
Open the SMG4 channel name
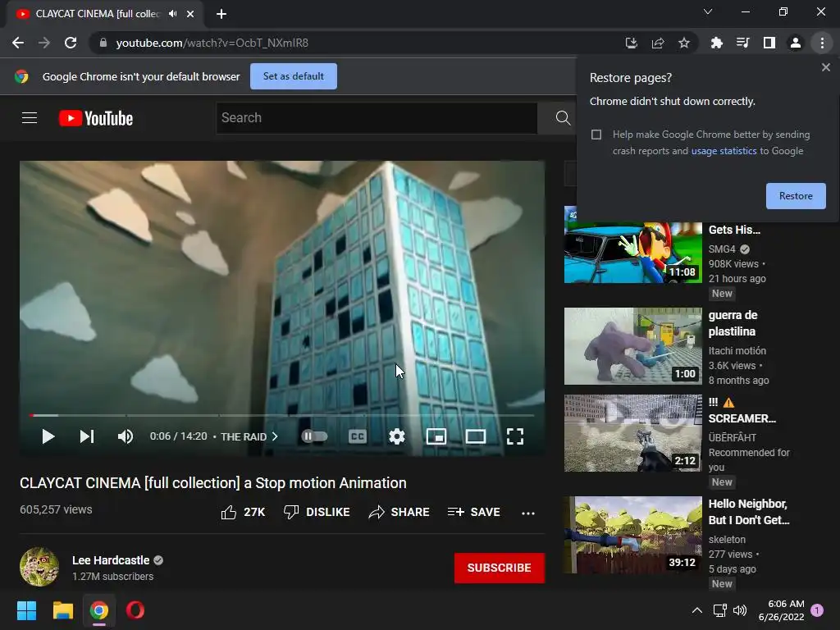[722, 249]
